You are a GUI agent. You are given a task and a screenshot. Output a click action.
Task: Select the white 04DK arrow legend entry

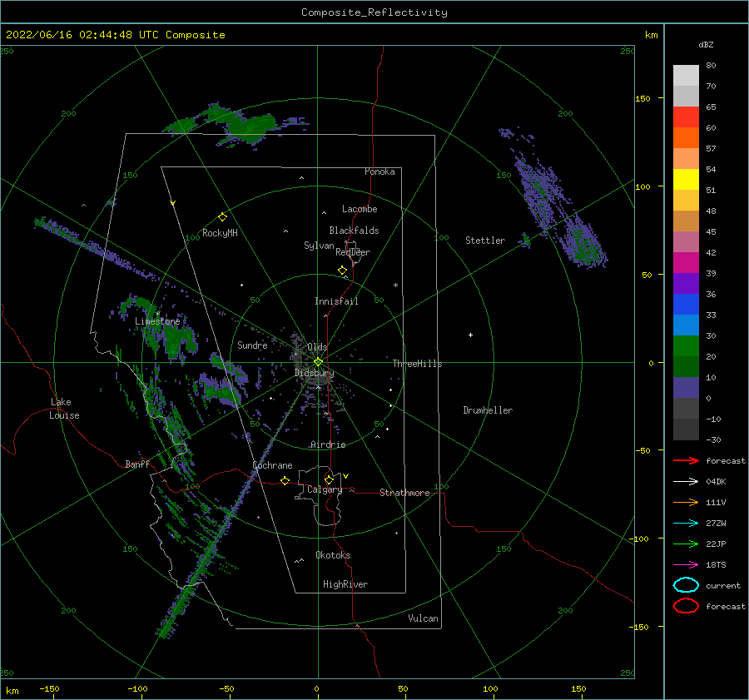click(x=686, y=481)
